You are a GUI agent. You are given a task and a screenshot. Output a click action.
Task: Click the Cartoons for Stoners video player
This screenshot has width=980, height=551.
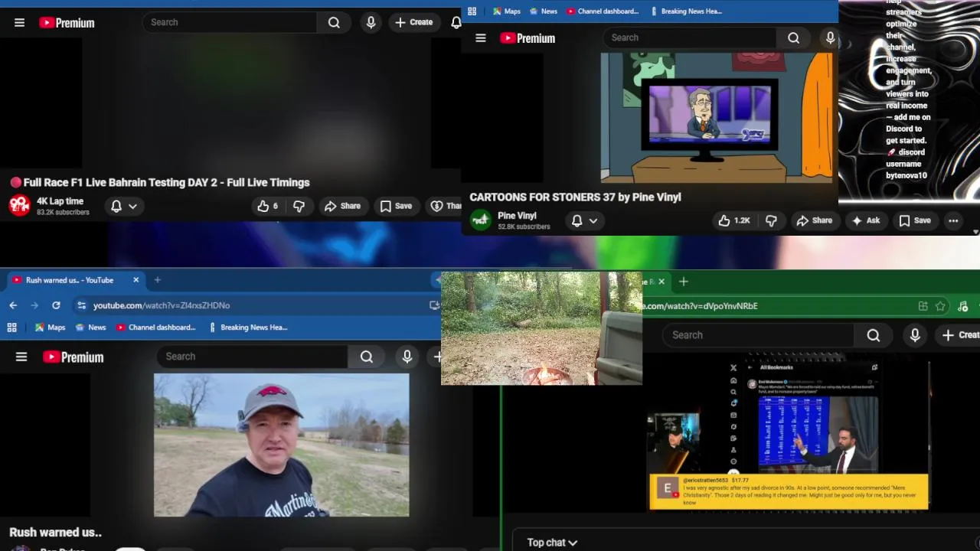click(x=717, y=118)
